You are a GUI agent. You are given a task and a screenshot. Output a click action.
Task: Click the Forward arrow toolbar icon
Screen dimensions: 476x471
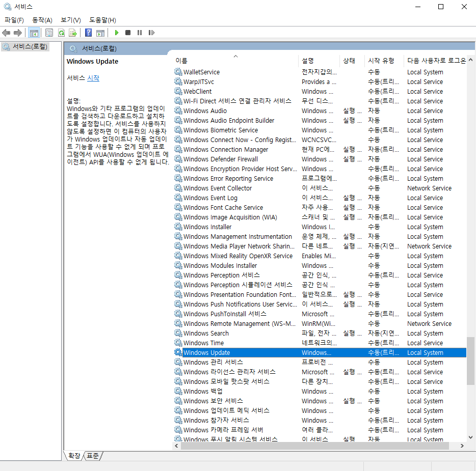pyautogui.click(x=18, y=33)
